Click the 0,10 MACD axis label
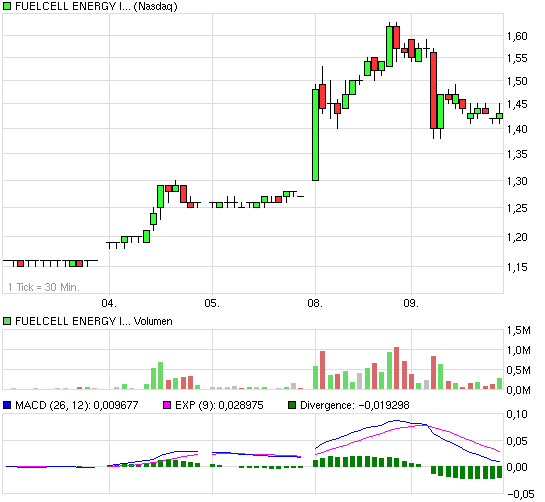The height and width of the screenshot is (502, 545). pyautogui.click(x=517, y=414)
